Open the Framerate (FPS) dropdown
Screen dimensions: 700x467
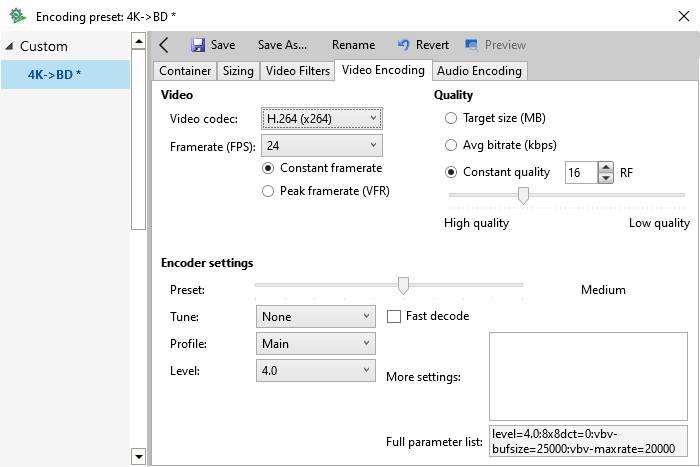321,145
